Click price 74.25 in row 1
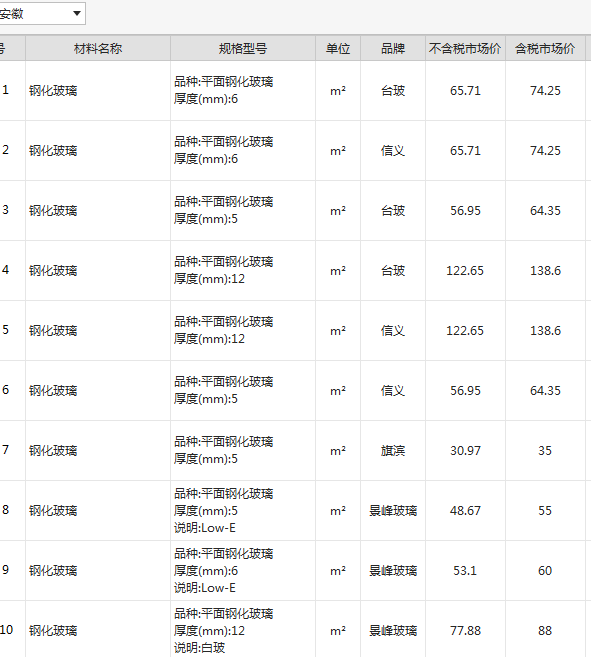Viewport: 591px width, 657px height. (545, 91)
